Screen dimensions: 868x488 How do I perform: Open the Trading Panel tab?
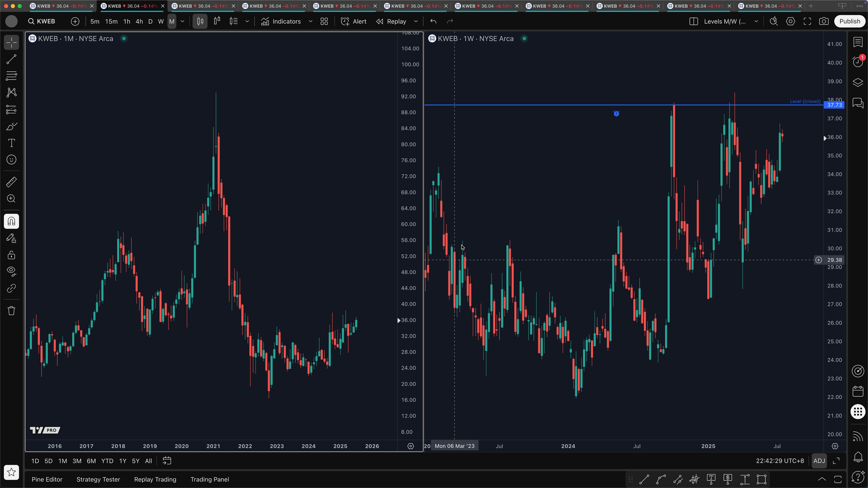tap(210, 480)
